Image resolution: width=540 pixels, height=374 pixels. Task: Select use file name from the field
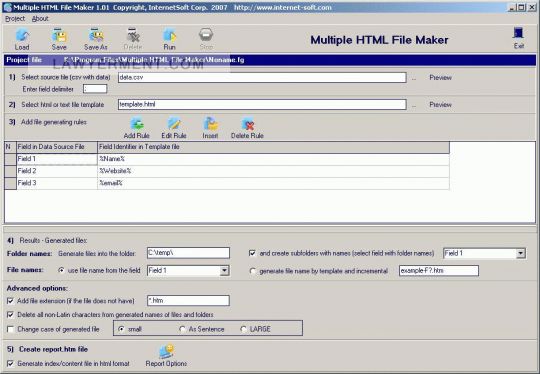tap(61, 270)
